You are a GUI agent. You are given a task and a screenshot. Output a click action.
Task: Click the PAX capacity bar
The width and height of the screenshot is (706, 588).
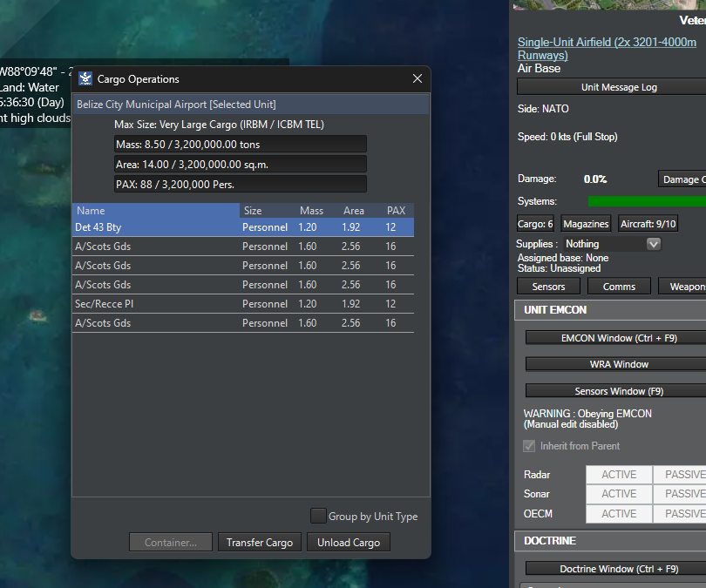[241, 184]
